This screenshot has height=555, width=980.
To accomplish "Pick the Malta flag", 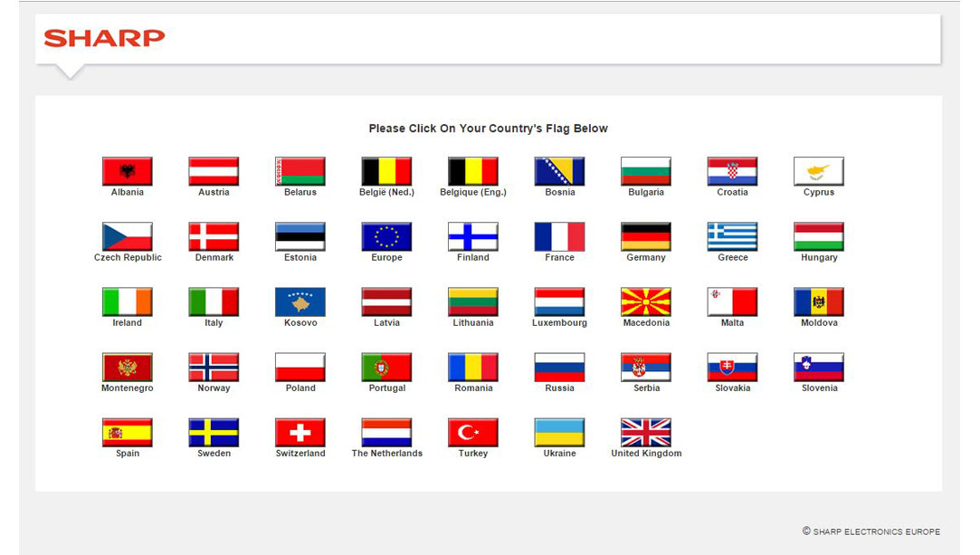I will coord(732,301).
